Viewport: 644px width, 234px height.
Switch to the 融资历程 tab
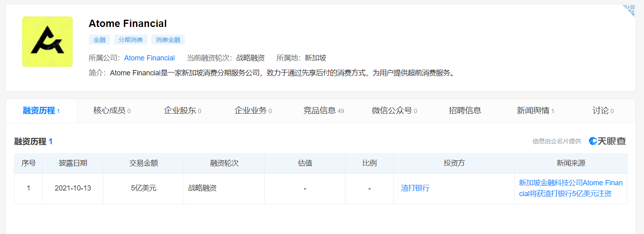(x=41, y=111)
